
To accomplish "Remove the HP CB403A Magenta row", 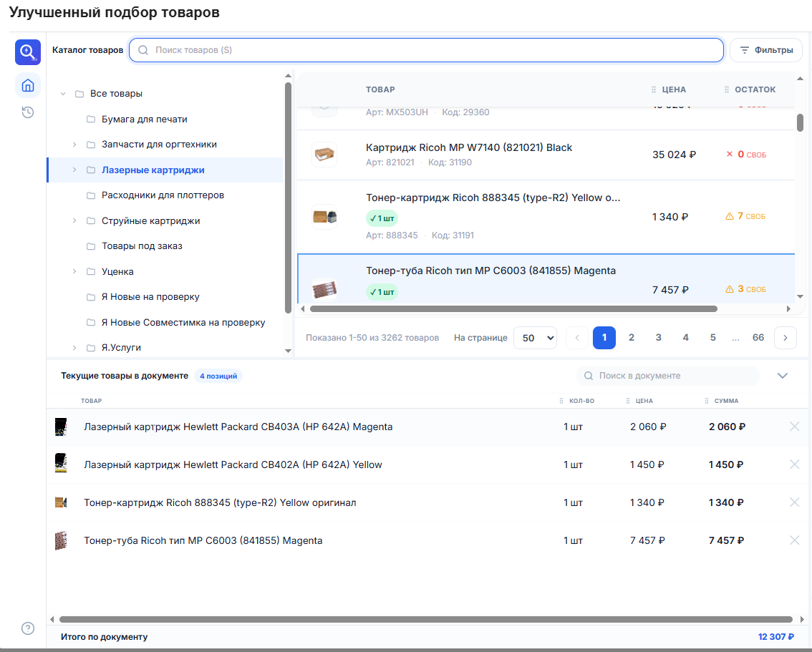I will tap(794, 427).
